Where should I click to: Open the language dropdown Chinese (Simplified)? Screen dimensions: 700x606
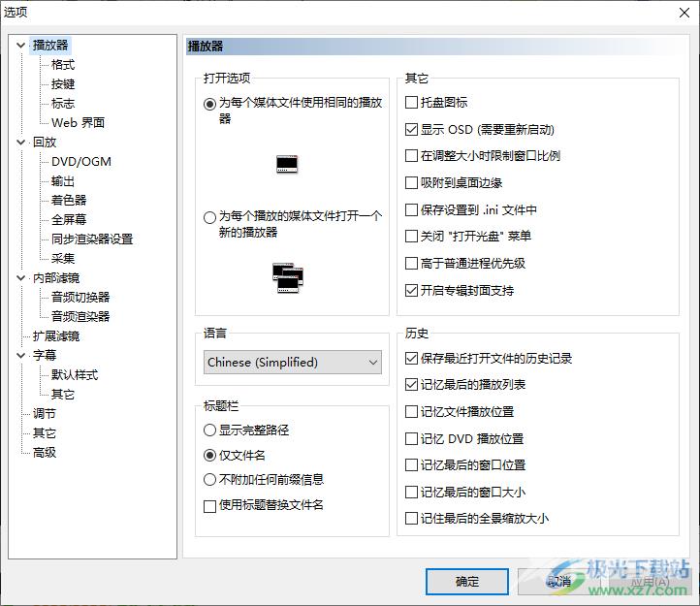click(293, 363)
